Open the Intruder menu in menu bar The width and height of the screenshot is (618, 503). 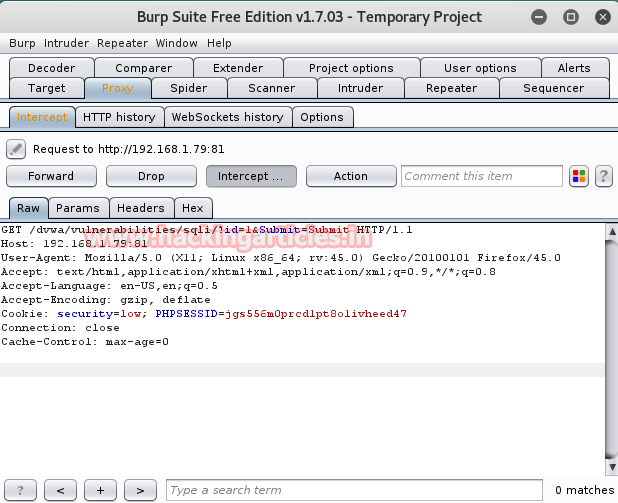click(x=66, y=43)
